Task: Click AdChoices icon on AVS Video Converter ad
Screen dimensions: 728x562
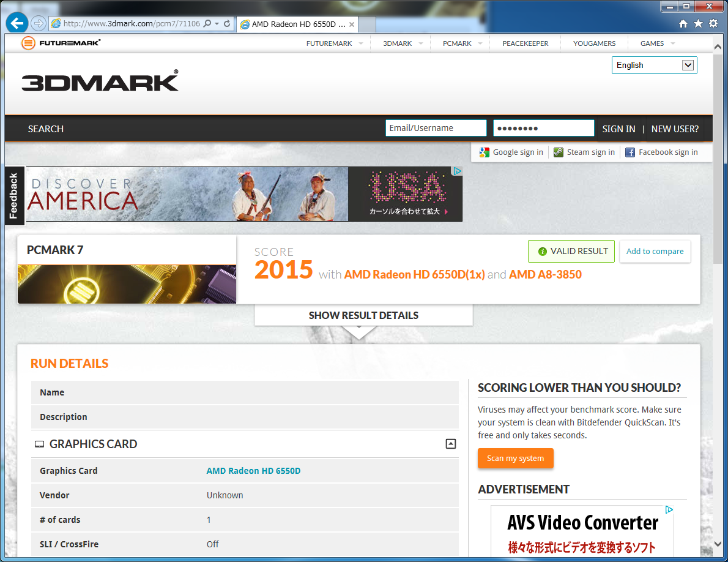Action: [669, 509]
